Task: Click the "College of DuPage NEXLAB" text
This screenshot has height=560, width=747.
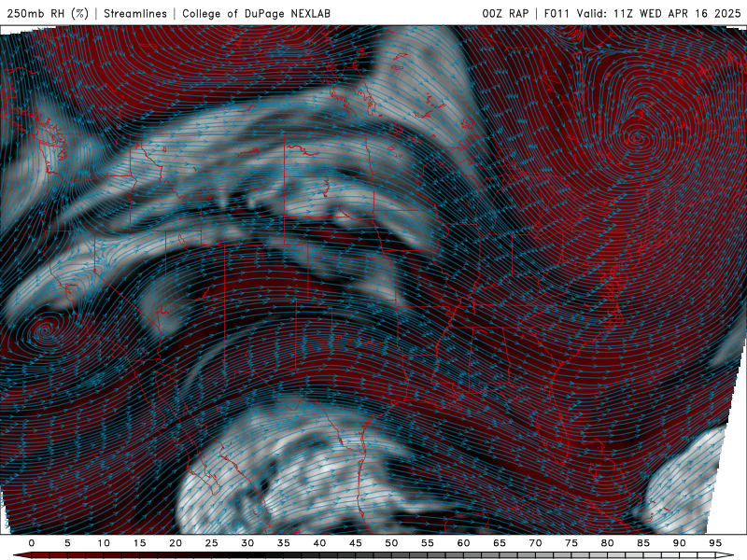Action: [256, 13]
